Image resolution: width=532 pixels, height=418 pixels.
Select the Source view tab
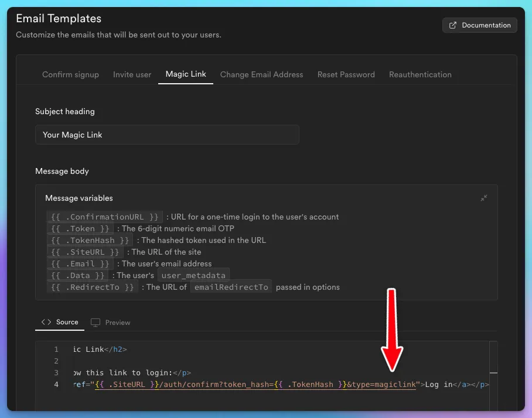coord(60,322)
